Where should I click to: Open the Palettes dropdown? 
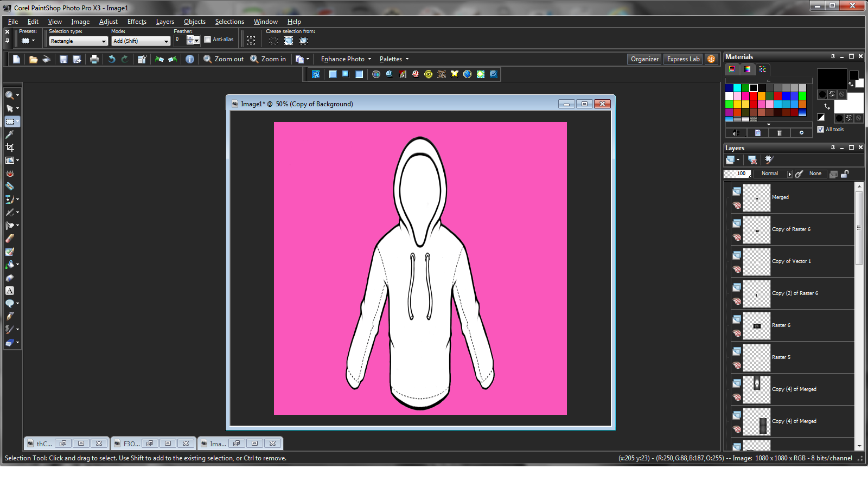pos(394,59)
